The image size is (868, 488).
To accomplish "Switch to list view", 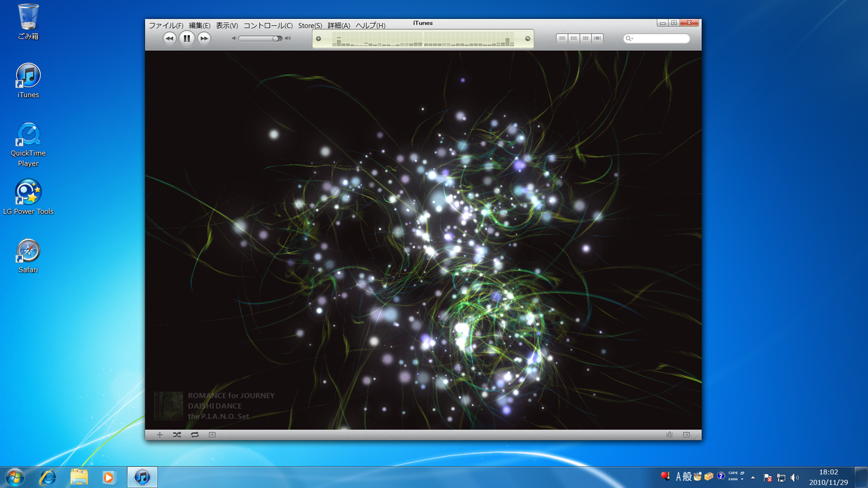I will tap(562, 39).
